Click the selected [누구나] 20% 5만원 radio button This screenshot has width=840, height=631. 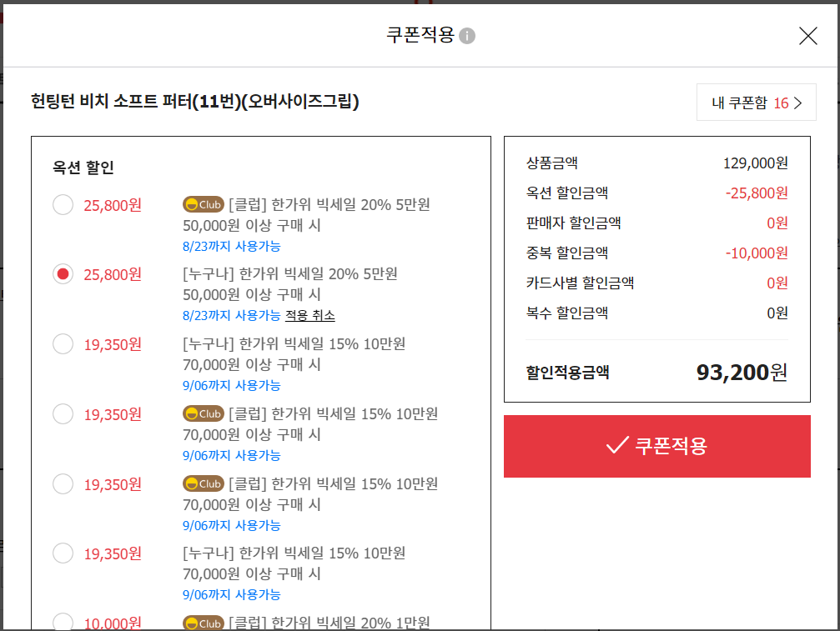(x=63, y=274)
